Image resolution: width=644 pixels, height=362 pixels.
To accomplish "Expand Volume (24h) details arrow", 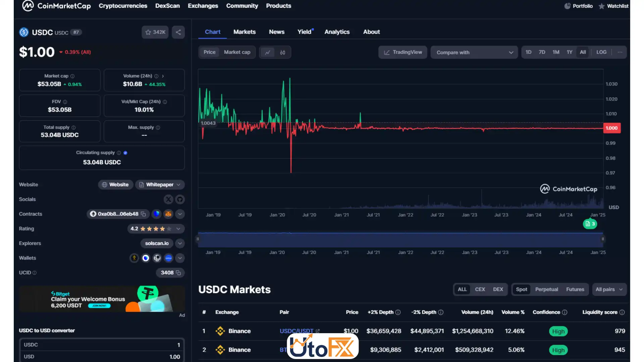I will (163, 76).
